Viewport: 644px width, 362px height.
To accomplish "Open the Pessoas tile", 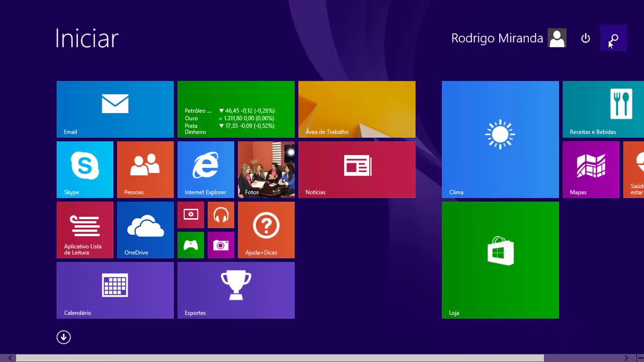I will coord(145,169).
